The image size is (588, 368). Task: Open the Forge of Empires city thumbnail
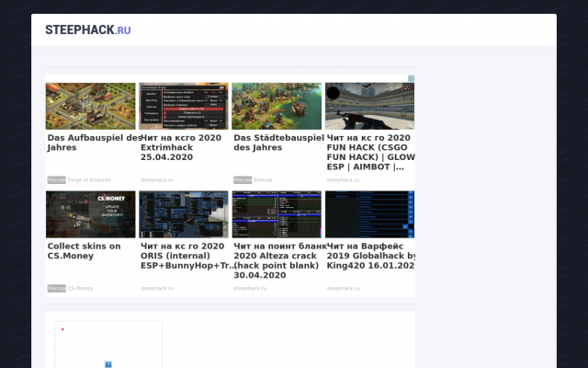coord(90,107)
